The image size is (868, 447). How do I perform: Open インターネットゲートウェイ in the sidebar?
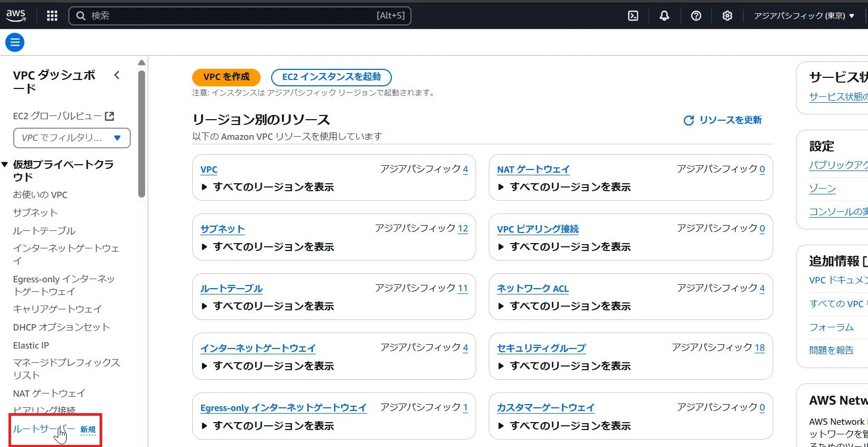click(66, 254)
